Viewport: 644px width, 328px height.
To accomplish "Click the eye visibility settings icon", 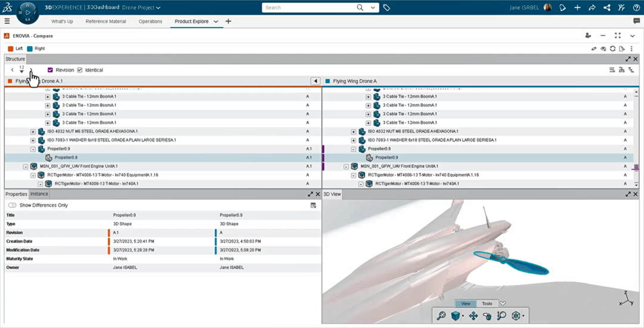I will click(x=603, y=48).
